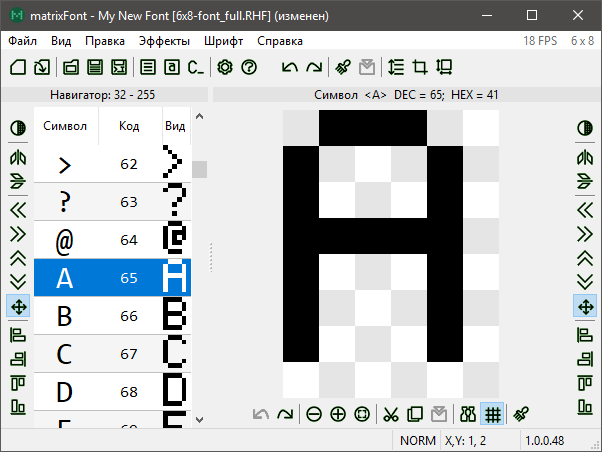Open the Правка menu
The width and height of the screenshot is (602, 452).
tap(105, 41)
